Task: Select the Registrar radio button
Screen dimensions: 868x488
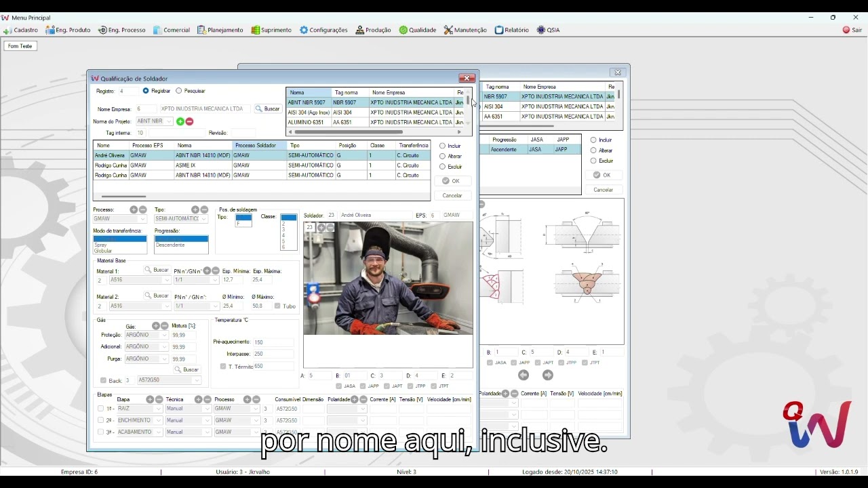Action: click(146, 91)
